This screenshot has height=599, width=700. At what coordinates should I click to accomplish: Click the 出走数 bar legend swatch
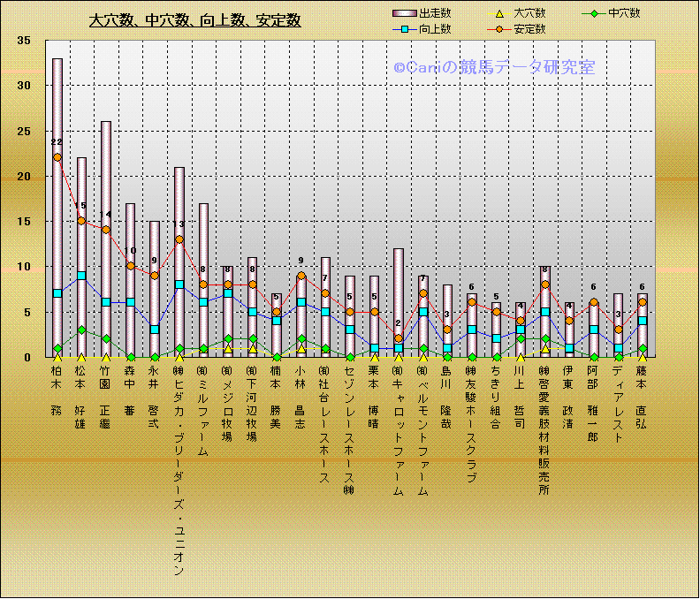point(404,13)
